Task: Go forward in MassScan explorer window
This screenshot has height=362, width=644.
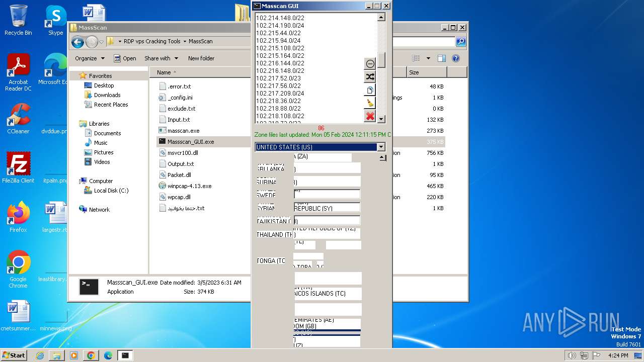Action: point(92,42)
